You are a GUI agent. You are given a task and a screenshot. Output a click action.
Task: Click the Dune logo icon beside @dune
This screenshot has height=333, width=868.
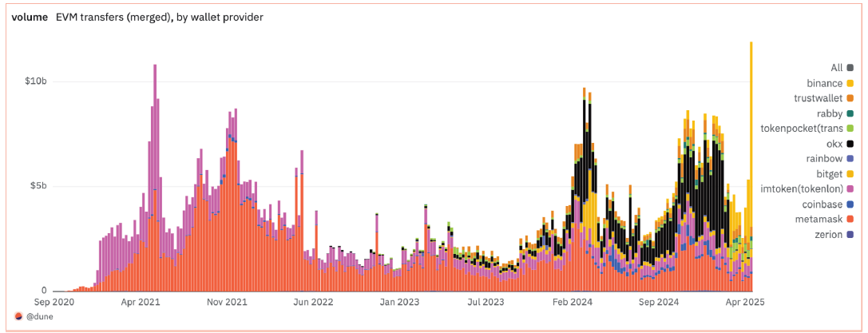pyautogui.click(x=19, y=316)
